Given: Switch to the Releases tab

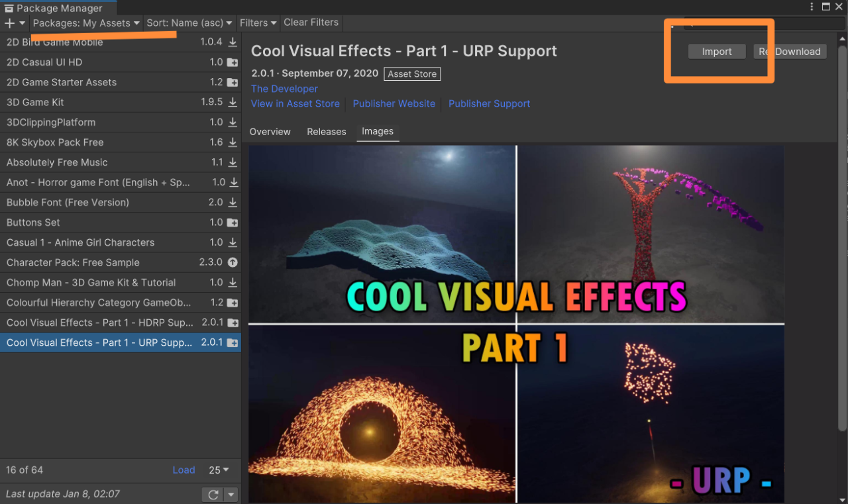Looking at the screenshot, I should [x=327, y=132].
